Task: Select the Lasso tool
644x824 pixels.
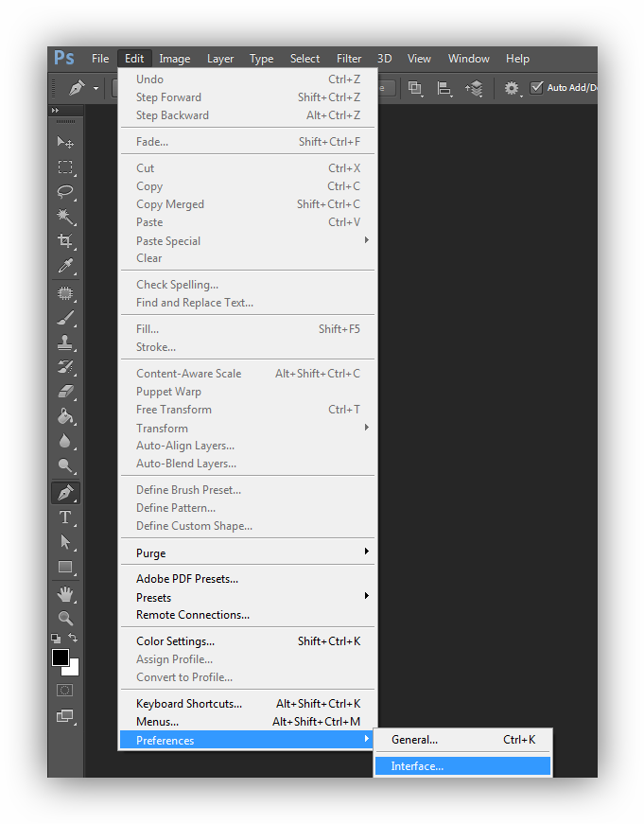Action: click(x=65, y=191)
